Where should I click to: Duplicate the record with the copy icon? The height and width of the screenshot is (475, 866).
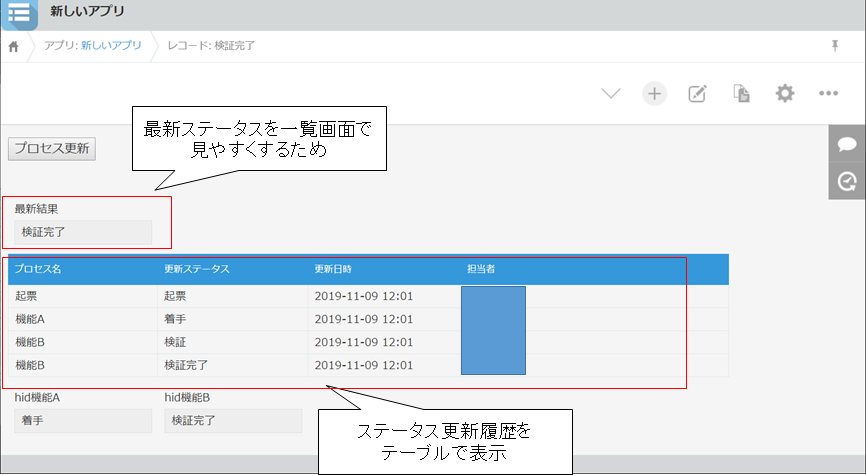[741, 93]
